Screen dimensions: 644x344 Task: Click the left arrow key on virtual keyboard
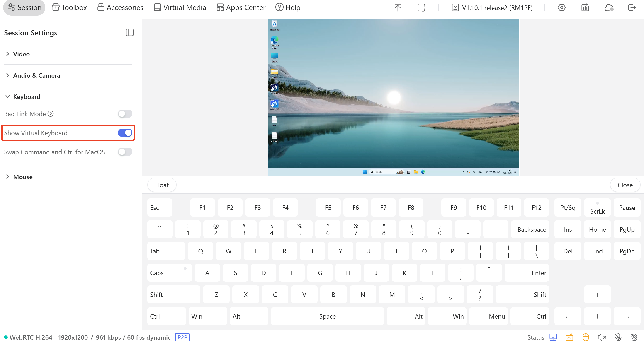click(568, 316)
